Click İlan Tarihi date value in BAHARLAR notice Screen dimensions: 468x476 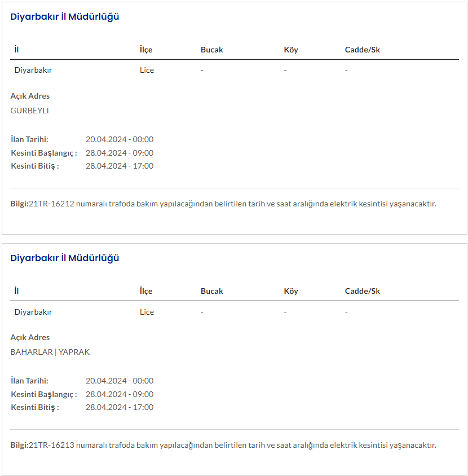coord(120,381)
